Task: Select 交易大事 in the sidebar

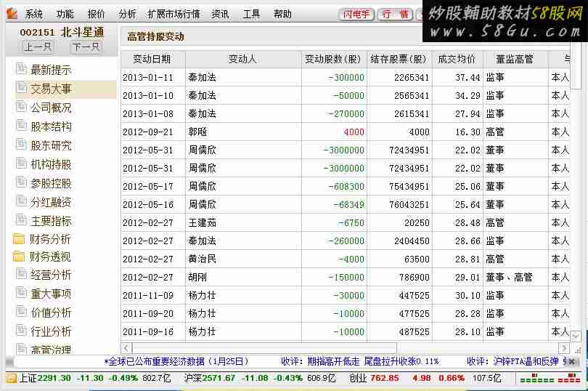Action: coord(51,89)
